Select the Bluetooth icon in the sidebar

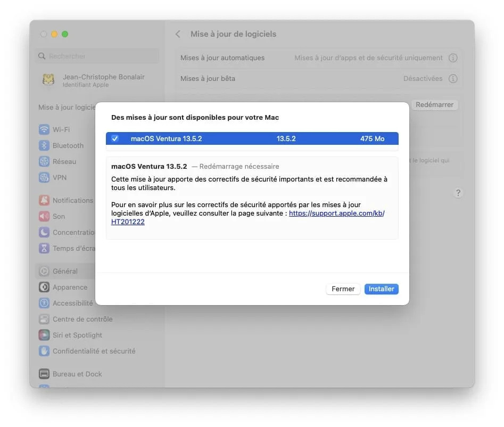pyautogui.click(x=44, y=145)
